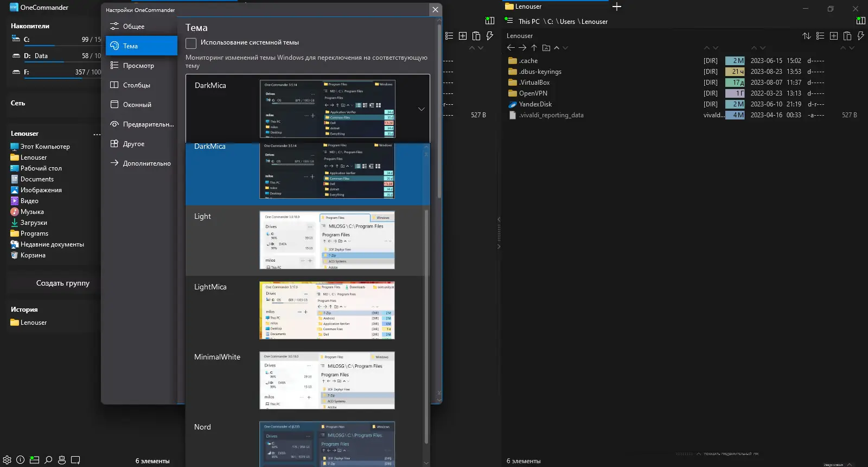Click the lightning actions icon in right pane
The height and width of the screenshot is (467, 868).
(x=860, y=36)
